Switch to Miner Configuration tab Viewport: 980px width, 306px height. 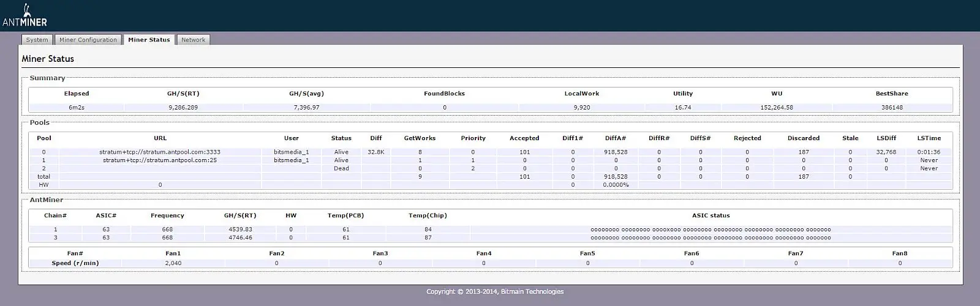tap(88, 40)
